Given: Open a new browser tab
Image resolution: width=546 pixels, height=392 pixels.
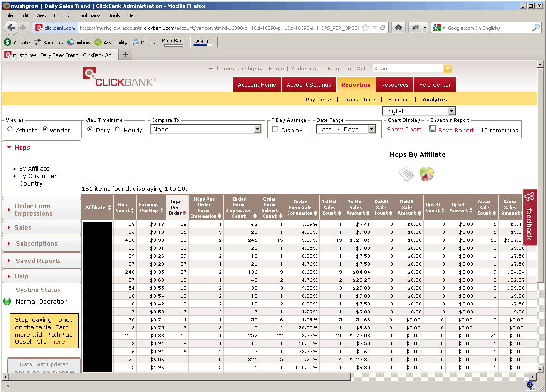Looking at the screenshot, I should click(x=125, y=55).
